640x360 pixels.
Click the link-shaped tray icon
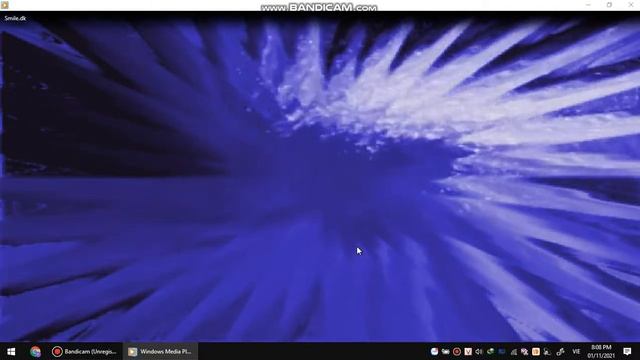click(x=561, y=351)
